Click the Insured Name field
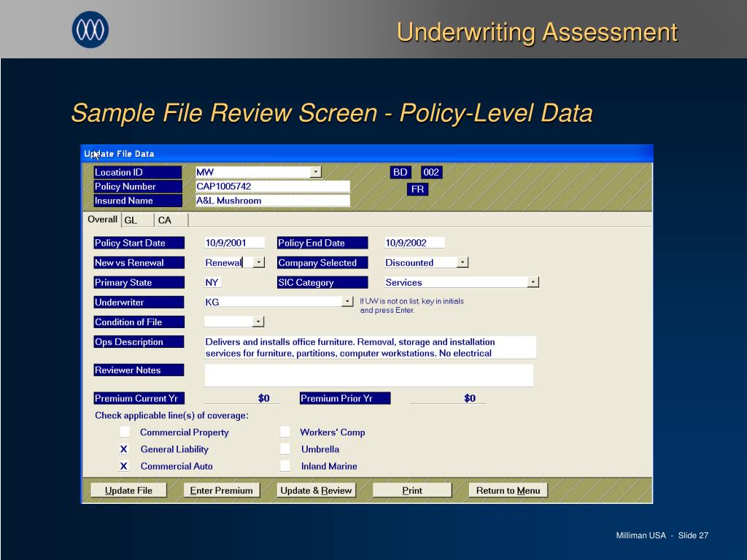The height and width of the screenshot is (560, 747). [273, 201]
